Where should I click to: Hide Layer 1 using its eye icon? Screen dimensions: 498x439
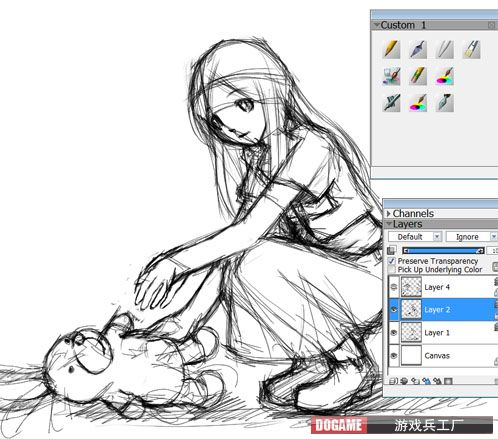tap(394, 332)
